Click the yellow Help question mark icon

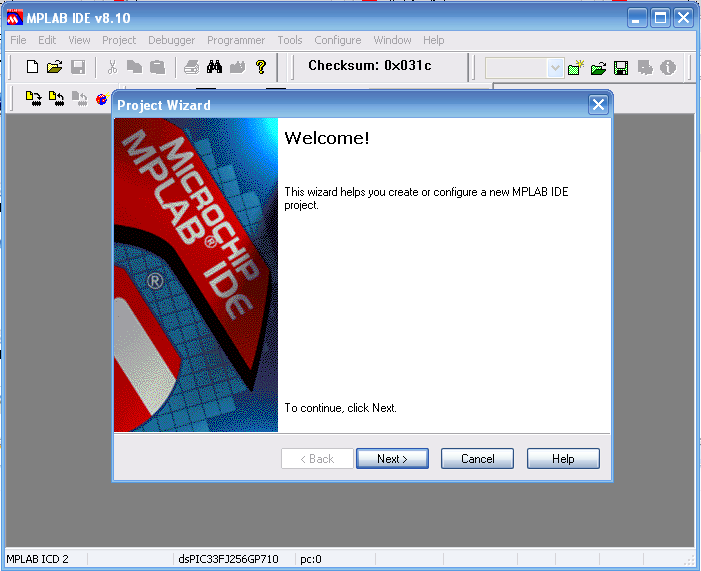[261, 67]
